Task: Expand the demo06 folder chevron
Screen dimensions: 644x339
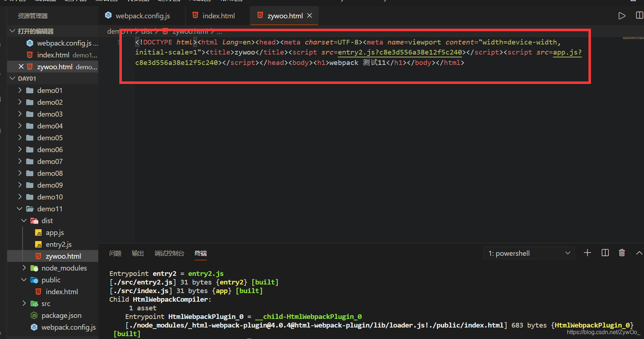Action: point(20,150)
